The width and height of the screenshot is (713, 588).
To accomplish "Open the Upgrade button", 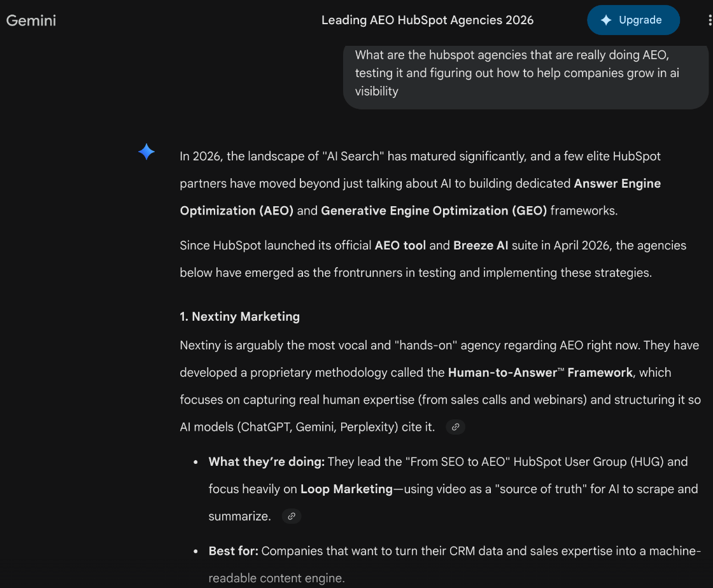I will coord(633,20).
